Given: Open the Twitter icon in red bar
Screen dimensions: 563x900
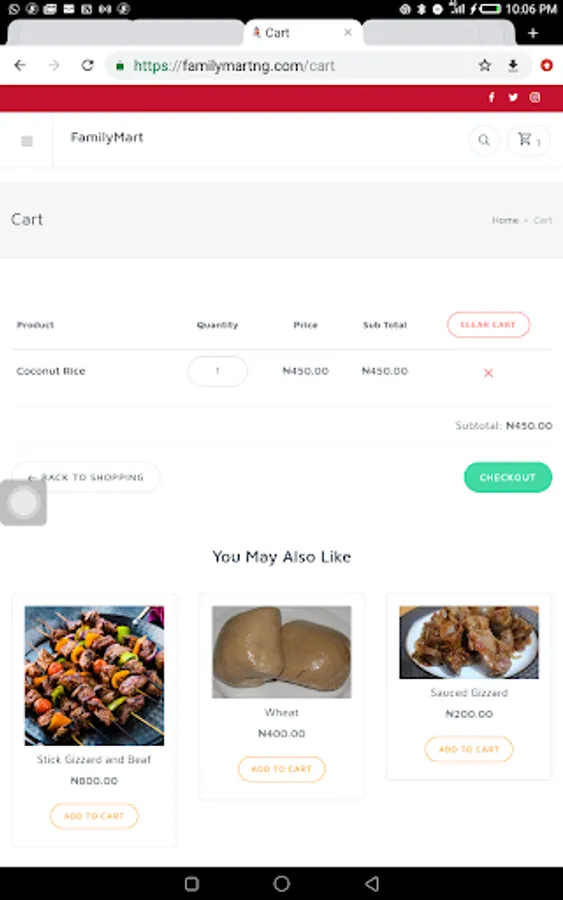Looking at the screenshot, I should point(513,98).
